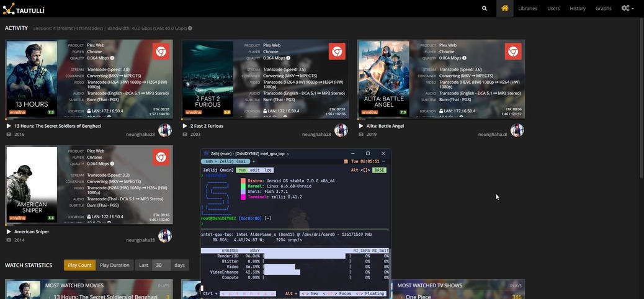Click the 13 Hours poster thumbnail
644x299 pixels.
32,78
